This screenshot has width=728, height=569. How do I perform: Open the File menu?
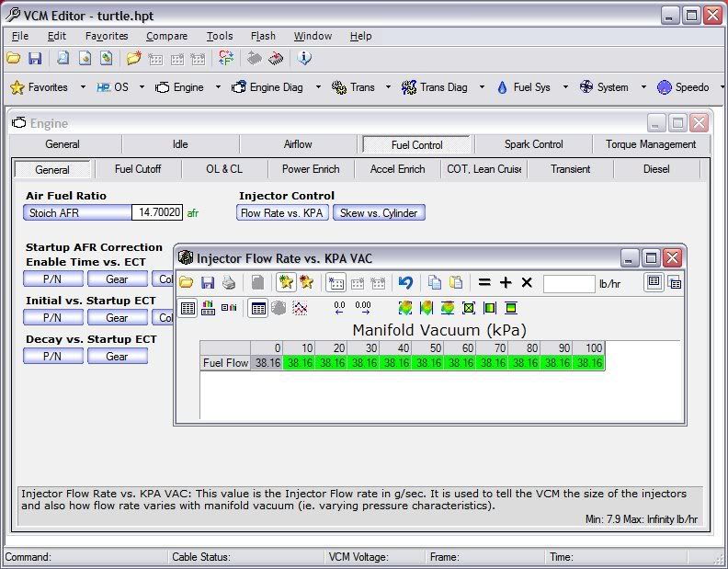(20, 36)
